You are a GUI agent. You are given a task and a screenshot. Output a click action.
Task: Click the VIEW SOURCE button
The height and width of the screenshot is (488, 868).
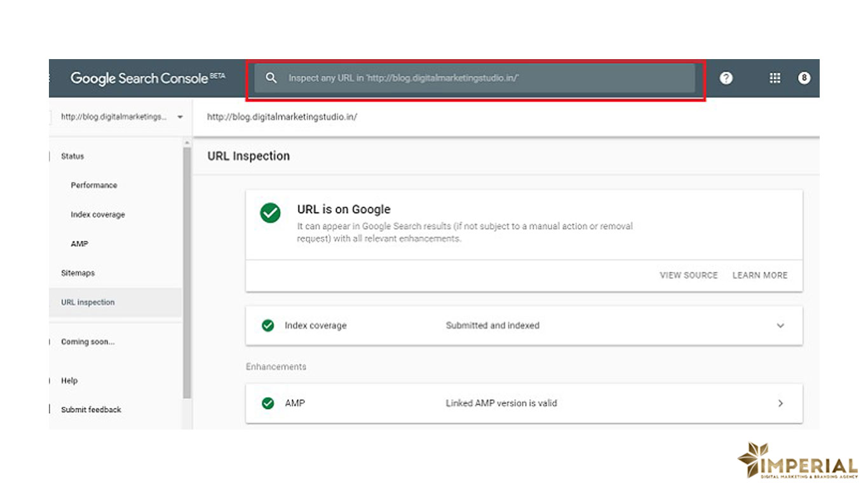(688, 275)
